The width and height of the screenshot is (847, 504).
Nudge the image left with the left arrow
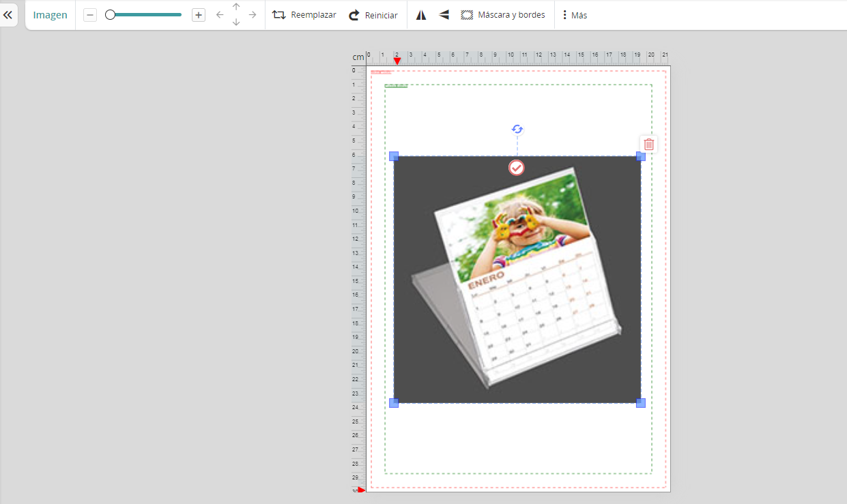pos(218,14)
